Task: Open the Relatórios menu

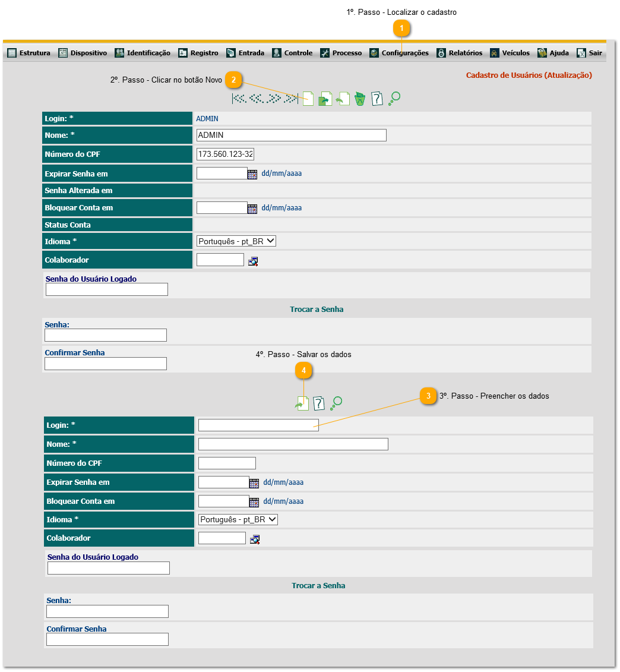Action: coord(459,53)
